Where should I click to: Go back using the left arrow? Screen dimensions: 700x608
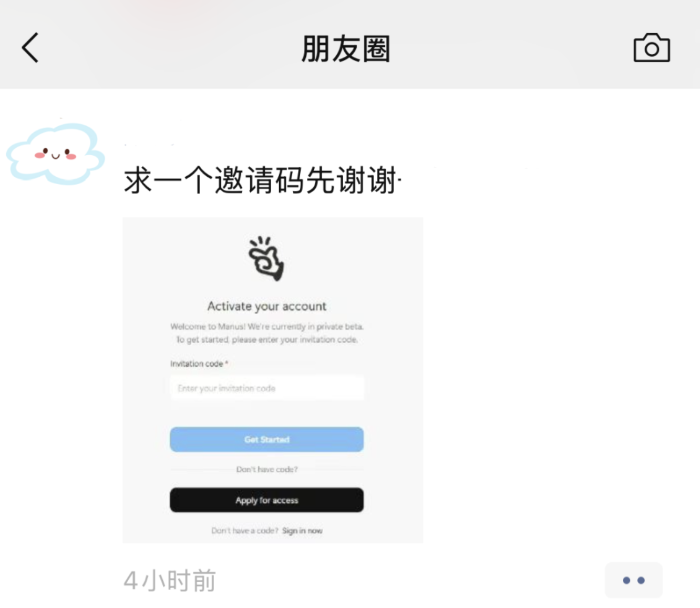tap(30, 48)
